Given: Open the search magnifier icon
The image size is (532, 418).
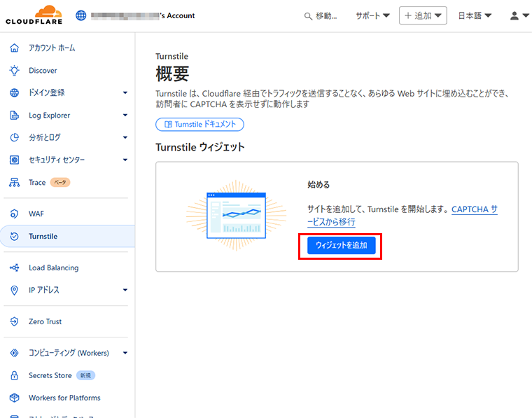Looking at the screenshot, I should click(308, 16).
